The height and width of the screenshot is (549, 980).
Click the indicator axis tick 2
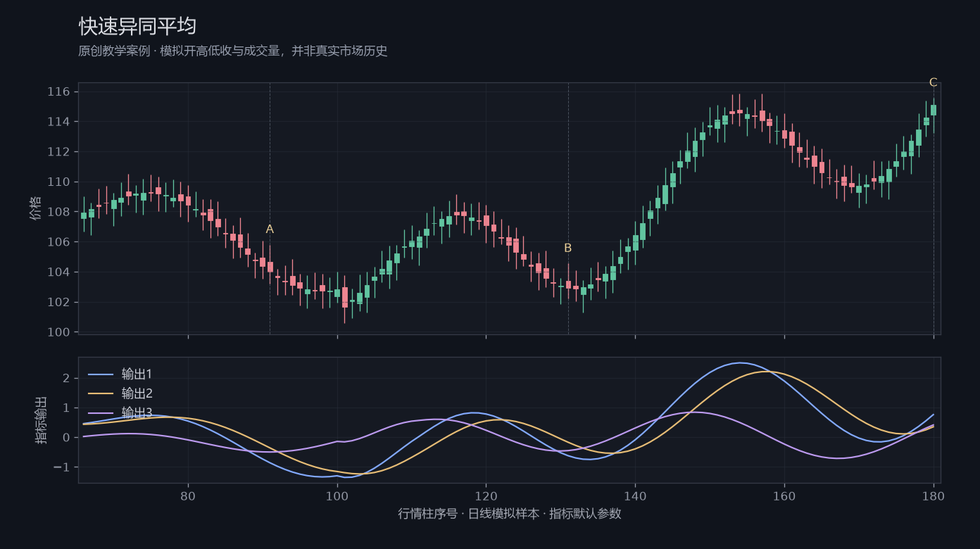pos(65,379)
